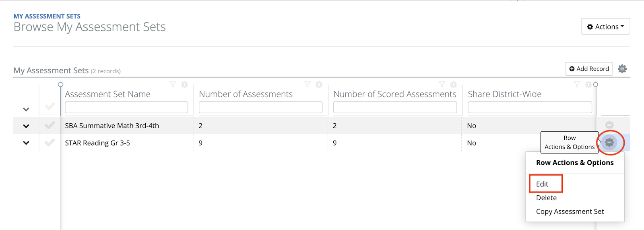Click row gear icon for SBA Summative Math
Screen dimensions: 644x230
pos(609,125)
